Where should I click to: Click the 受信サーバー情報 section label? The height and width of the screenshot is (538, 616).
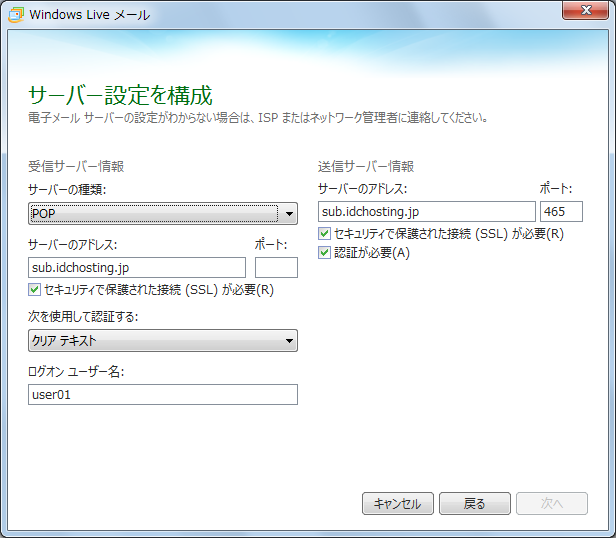[76, 167]
